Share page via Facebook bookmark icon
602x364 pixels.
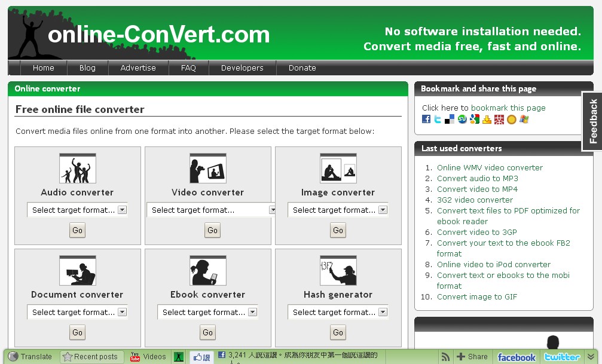click(426, 119)
